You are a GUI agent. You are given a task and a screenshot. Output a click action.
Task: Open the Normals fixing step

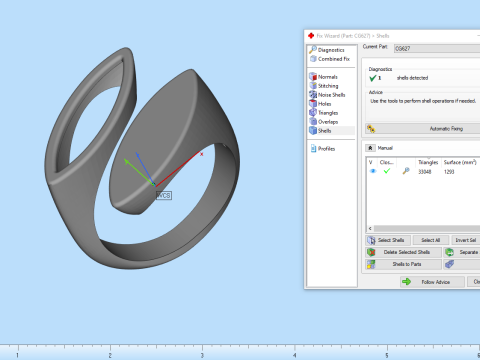pos(323,77)
